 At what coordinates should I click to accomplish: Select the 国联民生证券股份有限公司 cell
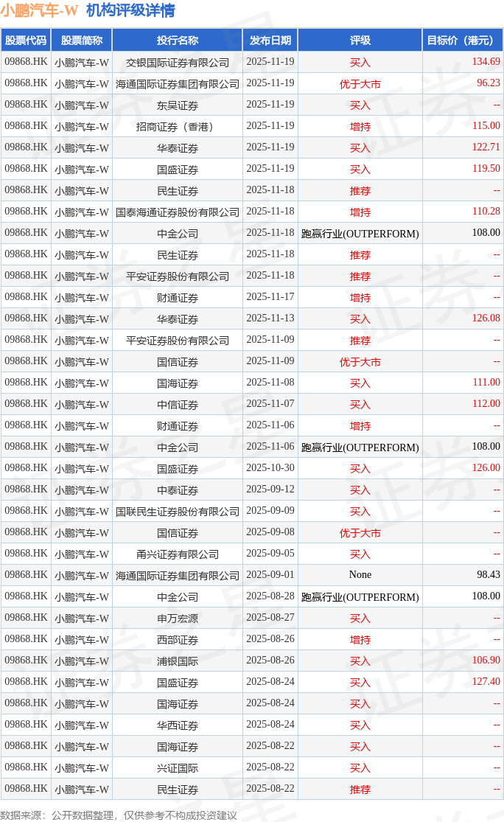178,511
